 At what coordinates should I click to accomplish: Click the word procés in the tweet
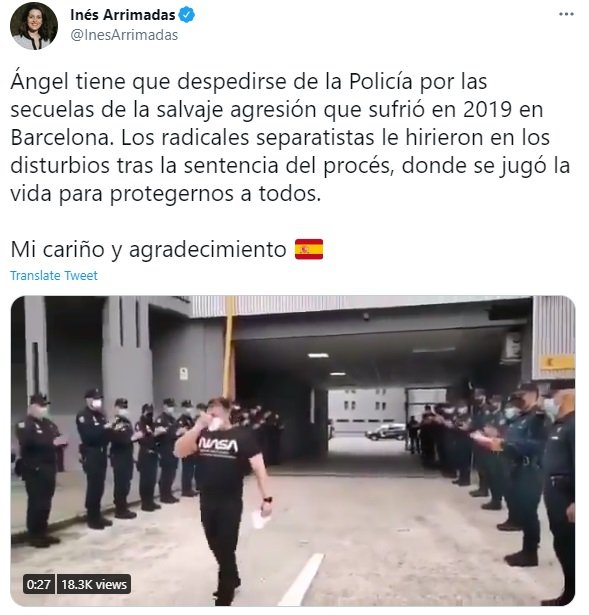pos(356,166)
